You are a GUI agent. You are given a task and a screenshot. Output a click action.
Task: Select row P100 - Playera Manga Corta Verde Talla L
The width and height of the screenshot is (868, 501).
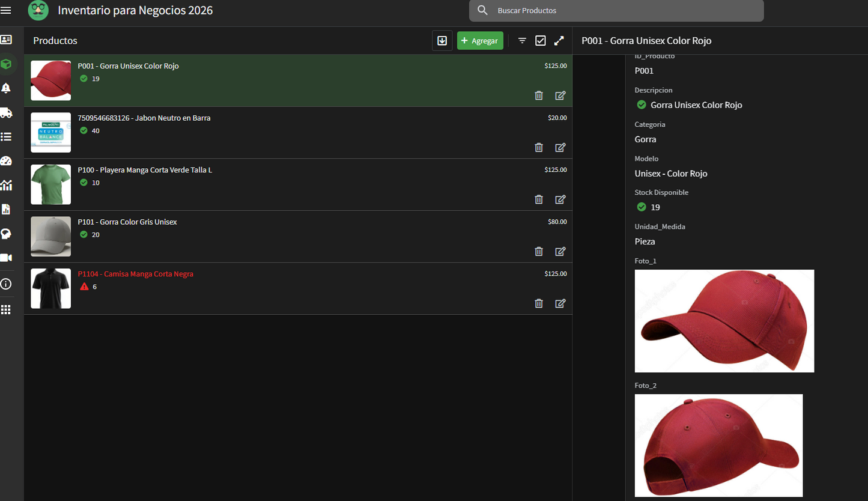point(298,184)
